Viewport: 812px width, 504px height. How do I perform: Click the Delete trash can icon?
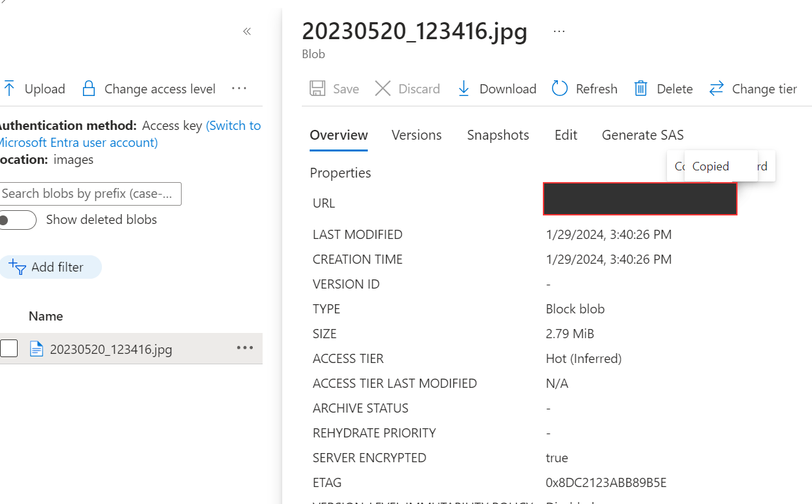(641, 88)
